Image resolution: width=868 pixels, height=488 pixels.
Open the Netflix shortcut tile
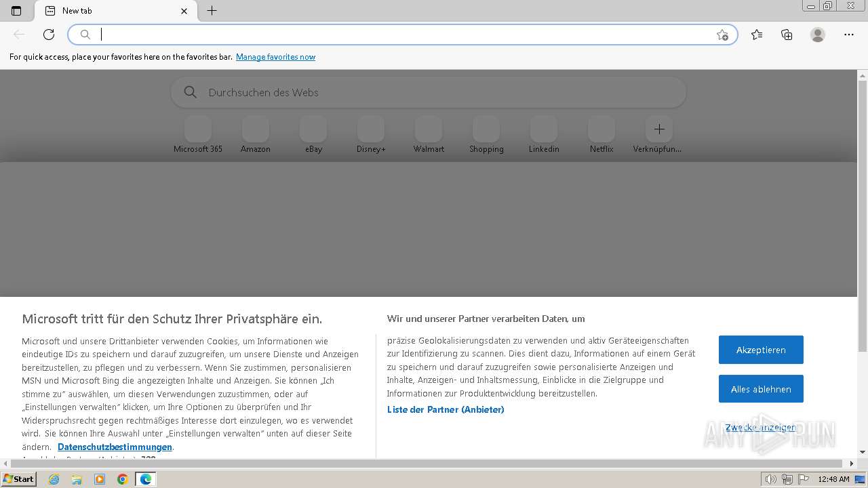point(601,135)
